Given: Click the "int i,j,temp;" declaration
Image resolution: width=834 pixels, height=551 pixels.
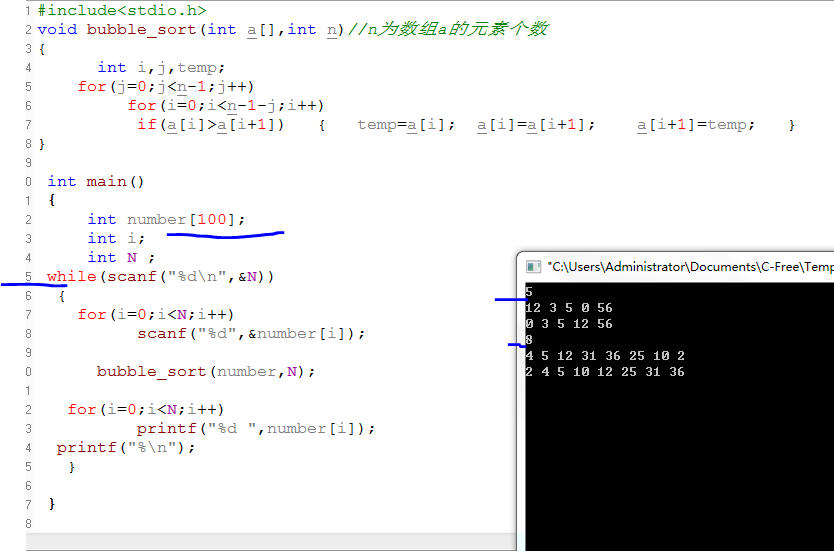Looking at the screenshot, I should [161, 68].
